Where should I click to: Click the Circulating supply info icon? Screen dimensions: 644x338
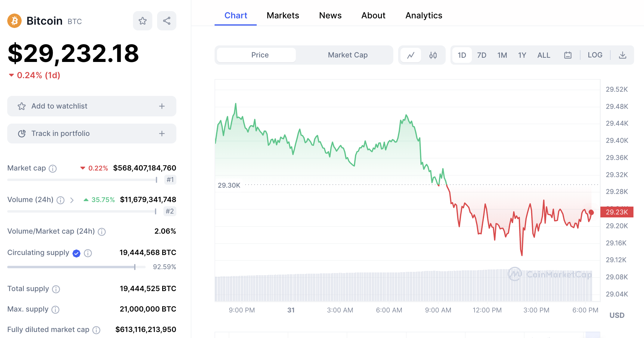(x=88, y=253)
